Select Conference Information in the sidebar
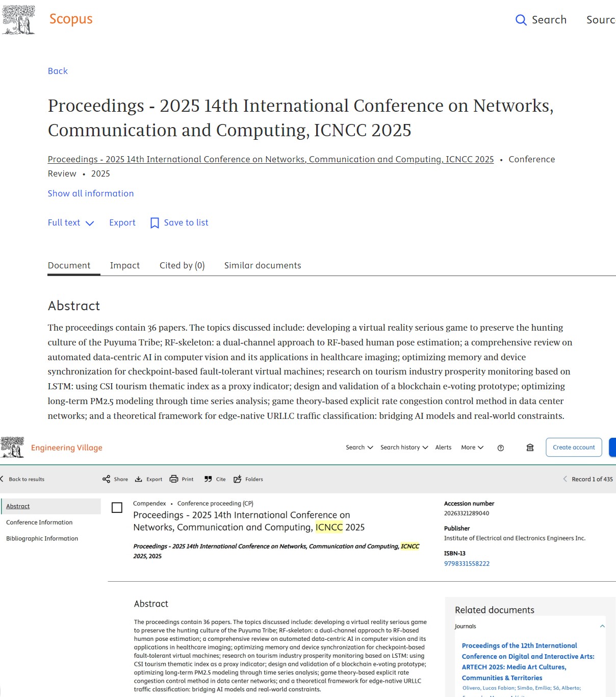The height and width of the screenshot is (697, 616). (39, 522)
